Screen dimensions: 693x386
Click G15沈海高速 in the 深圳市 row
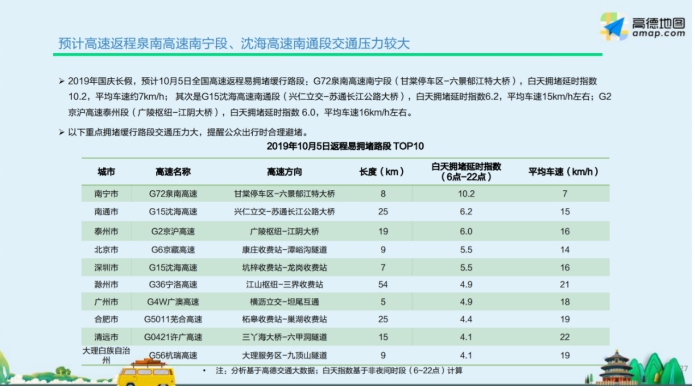[x=173, y=268]
